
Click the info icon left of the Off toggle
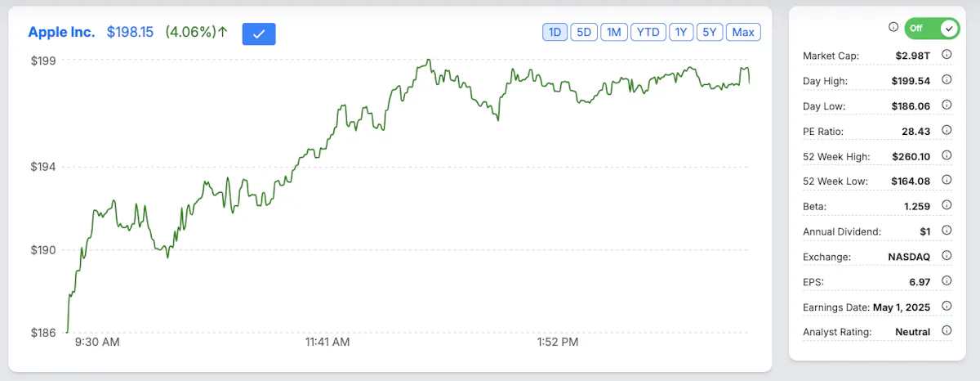(x=893, y=28)
